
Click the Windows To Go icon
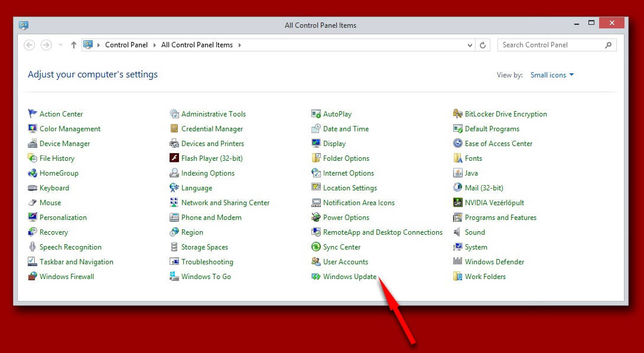coord(174,276)
